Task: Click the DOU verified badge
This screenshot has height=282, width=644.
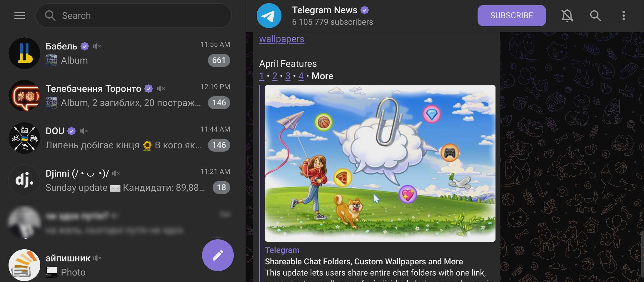Action: pyautogui.click(x=71, y=131)
